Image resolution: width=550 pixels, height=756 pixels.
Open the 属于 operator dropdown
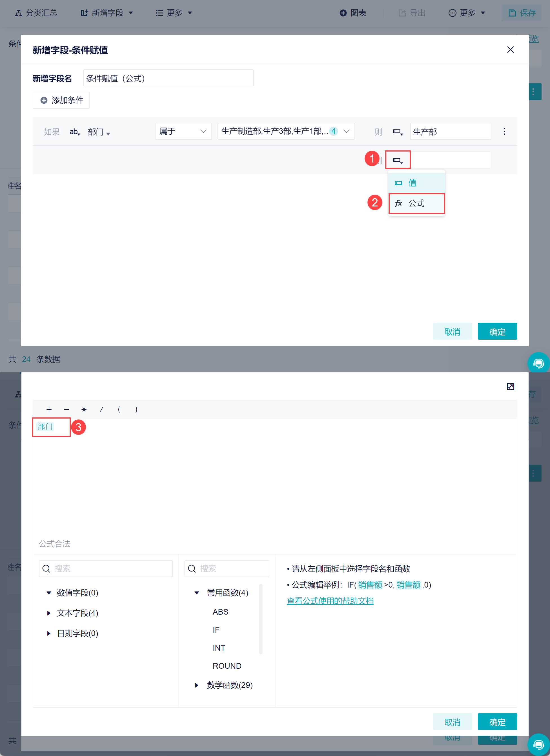[x=183, y=131]
